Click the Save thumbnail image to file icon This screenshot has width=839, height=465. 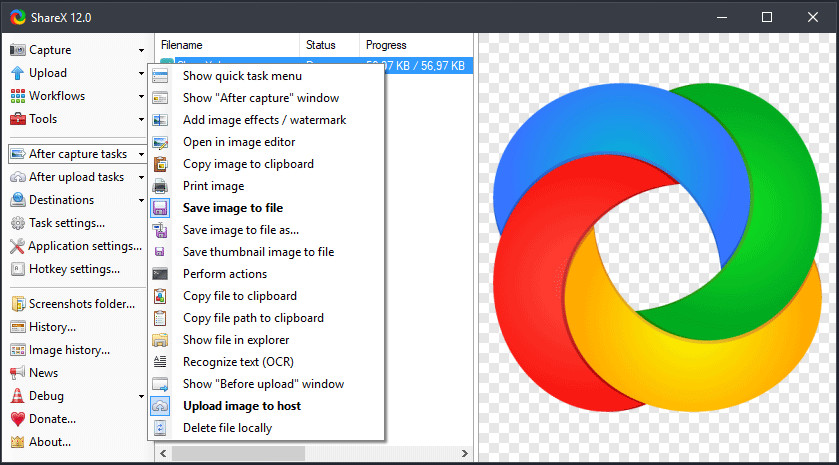pos(160,252)
